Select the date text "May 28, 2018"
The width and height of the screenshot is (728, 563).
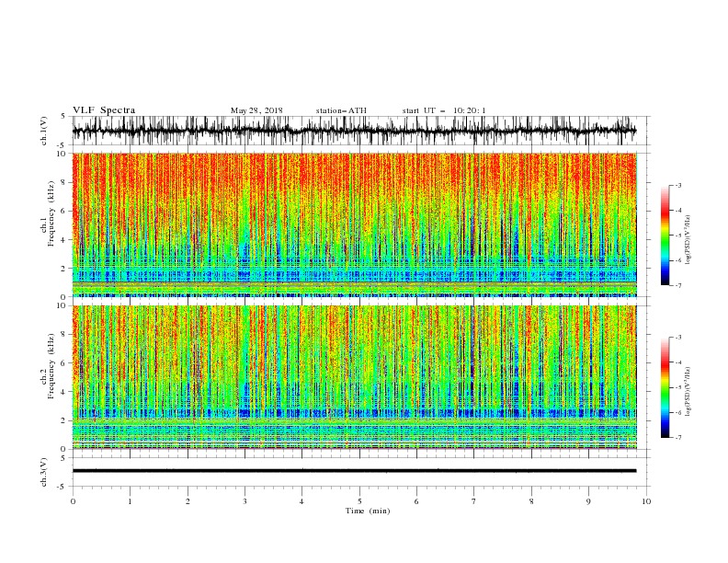pos(256,110)
